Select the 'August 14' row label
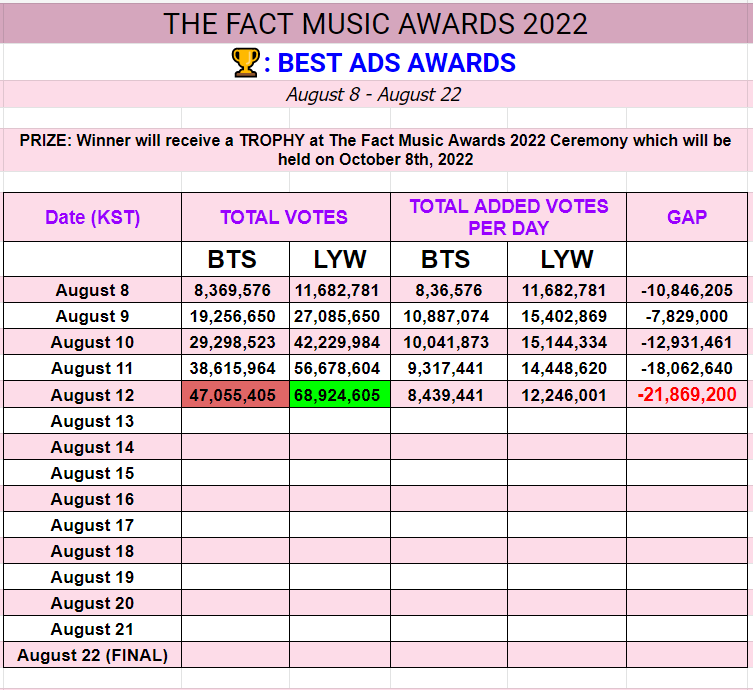Viewport: 753px width, 690px height. pos(93,447)
